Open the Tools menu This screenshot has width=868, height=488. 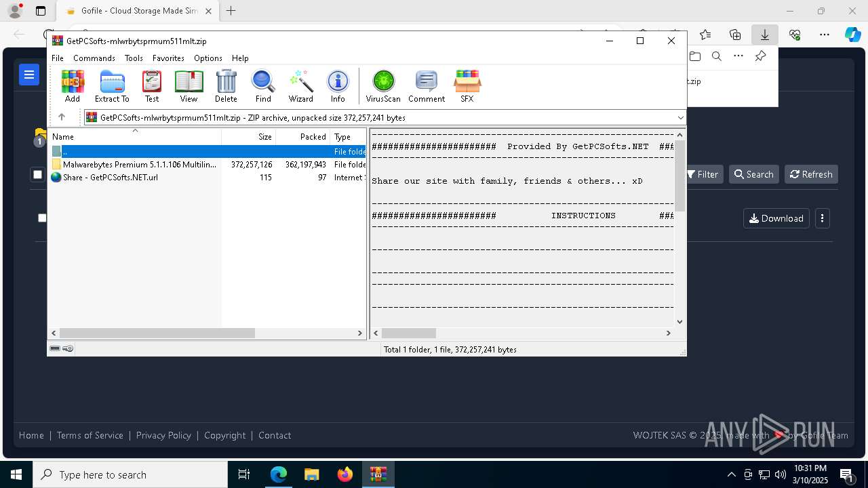(x=134, y=58)
